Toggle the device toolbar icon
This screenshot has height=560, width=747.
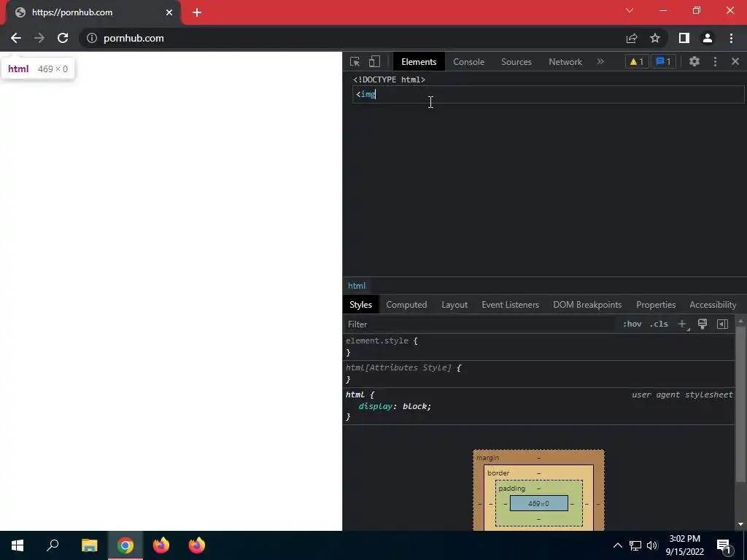[x=374, y=61]
